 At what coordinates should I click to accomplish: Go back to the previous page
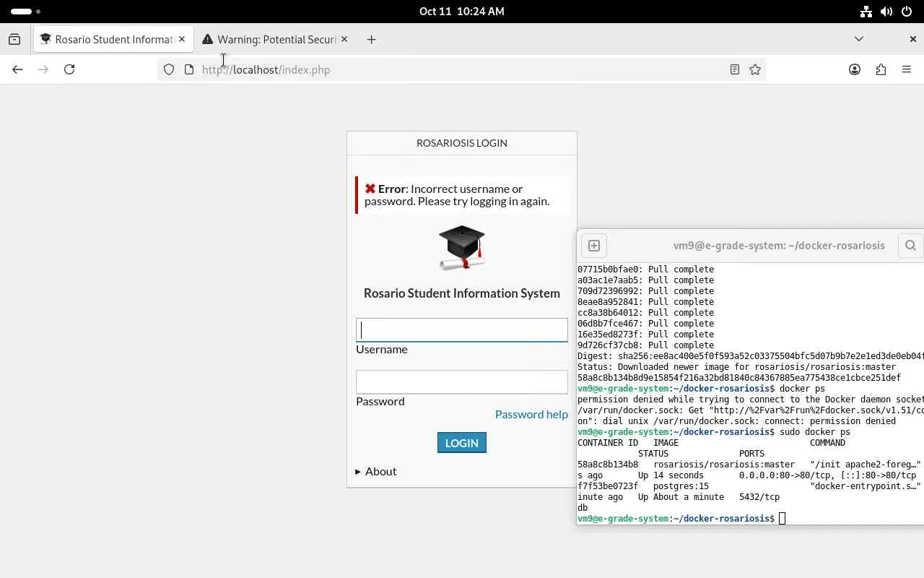[x=17, y=69]
